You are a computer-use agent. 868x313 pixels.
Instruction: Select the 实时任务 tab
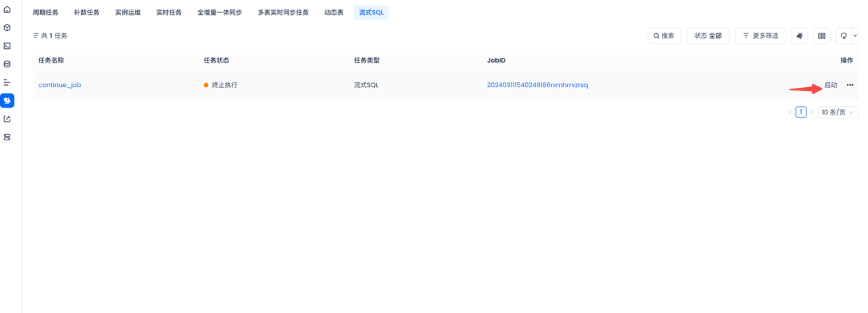tap(169, 13)
